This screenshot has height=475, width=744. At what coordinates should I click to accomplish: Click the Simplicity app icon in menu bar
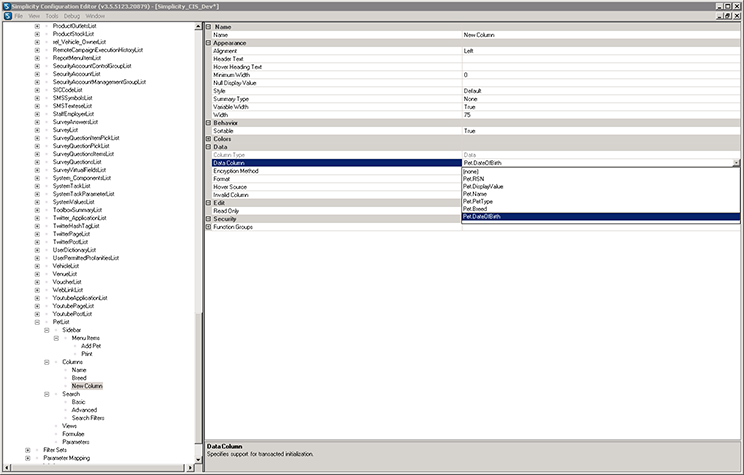click(x=8, y=16)
